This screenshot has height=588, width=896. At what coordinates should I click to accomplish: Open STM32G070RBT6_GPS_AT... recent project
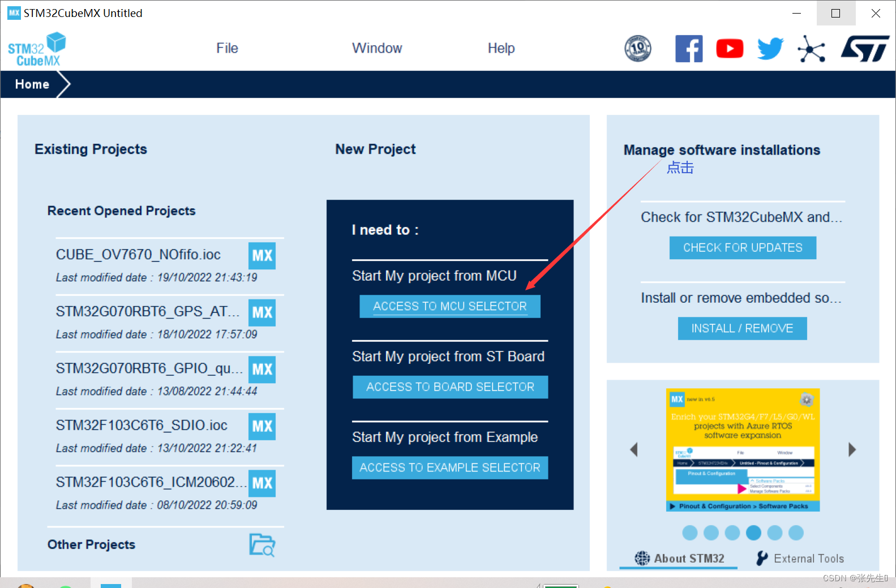148,311
